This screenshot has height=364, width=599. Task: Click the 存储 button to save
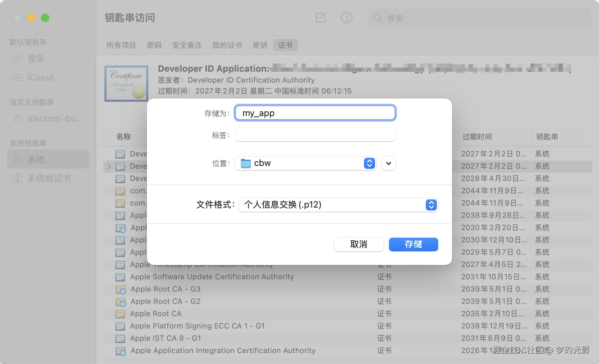pyautogui.click(x=413, y=244)
